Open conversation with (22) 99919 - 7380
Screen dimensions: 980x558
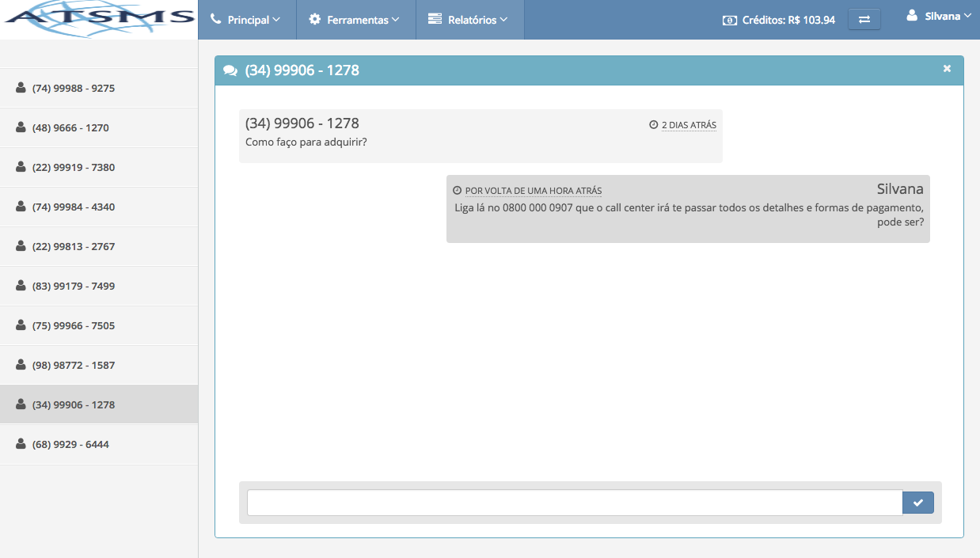(73, 167)
